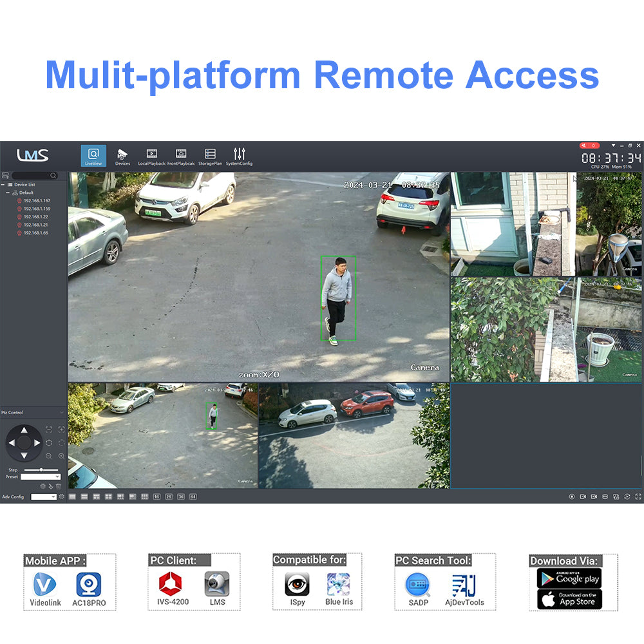Collapse the Ptz Control panel
The image size is (644, 644).
coord(61,412)
